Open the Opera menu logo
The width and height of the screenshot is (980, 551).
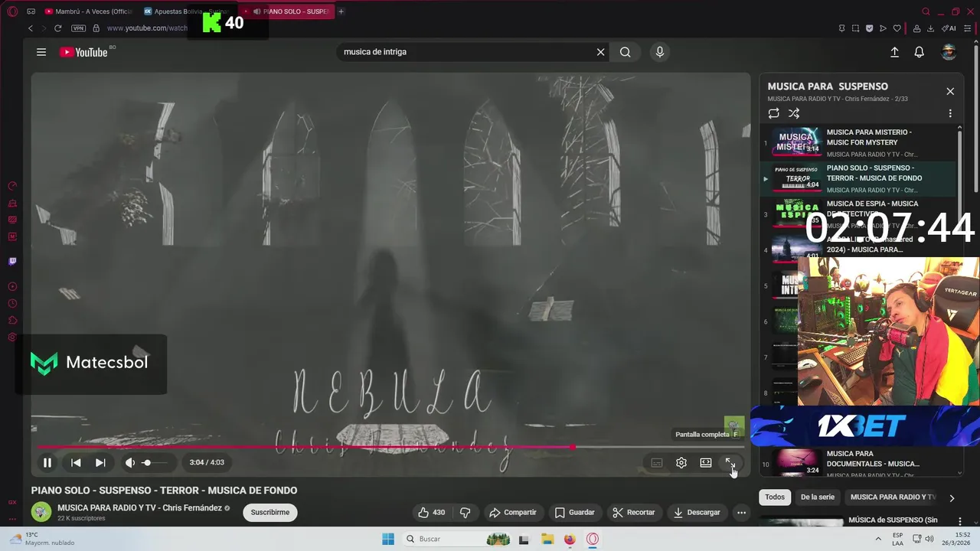12,11
